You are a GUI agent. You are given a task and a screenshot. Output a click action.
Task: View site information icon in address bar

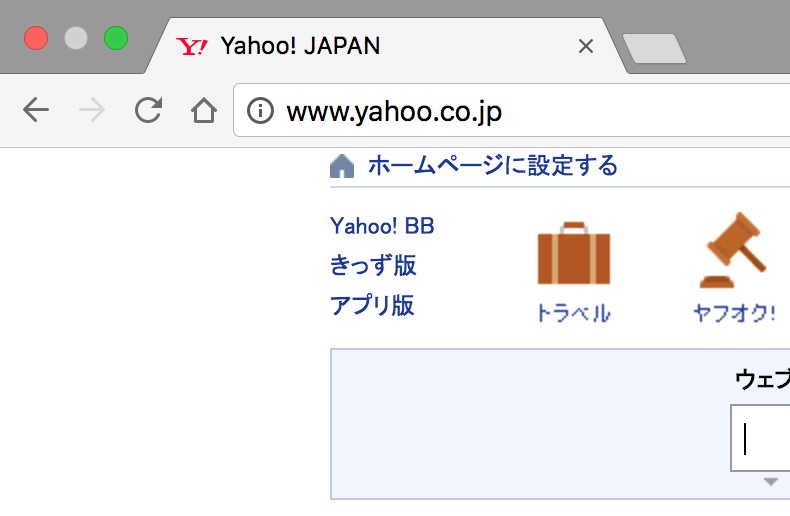pyautogui.click(x=260, y=110)
